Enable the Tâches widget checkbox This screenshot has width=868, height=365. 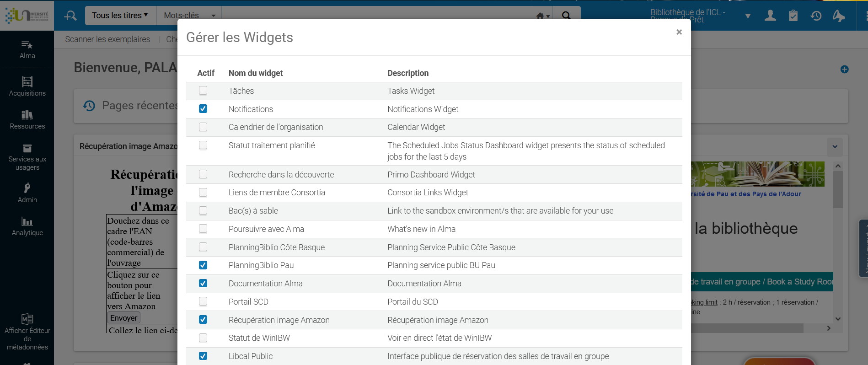[x=203, y=91]
